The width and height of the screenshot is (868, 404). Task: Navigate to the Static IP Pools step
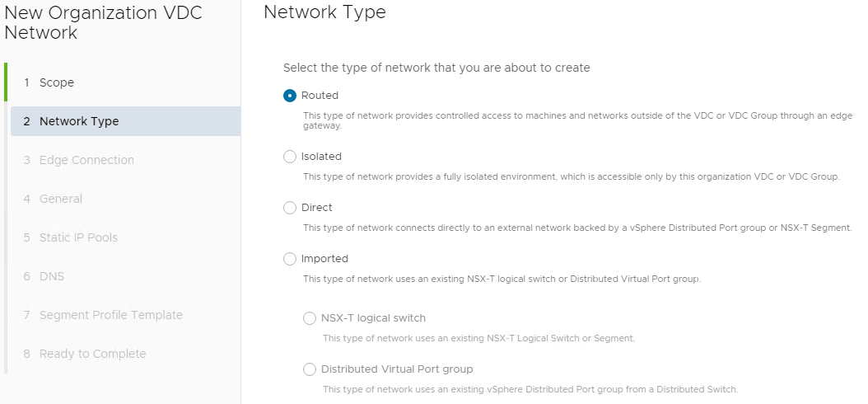pos(78,237)
